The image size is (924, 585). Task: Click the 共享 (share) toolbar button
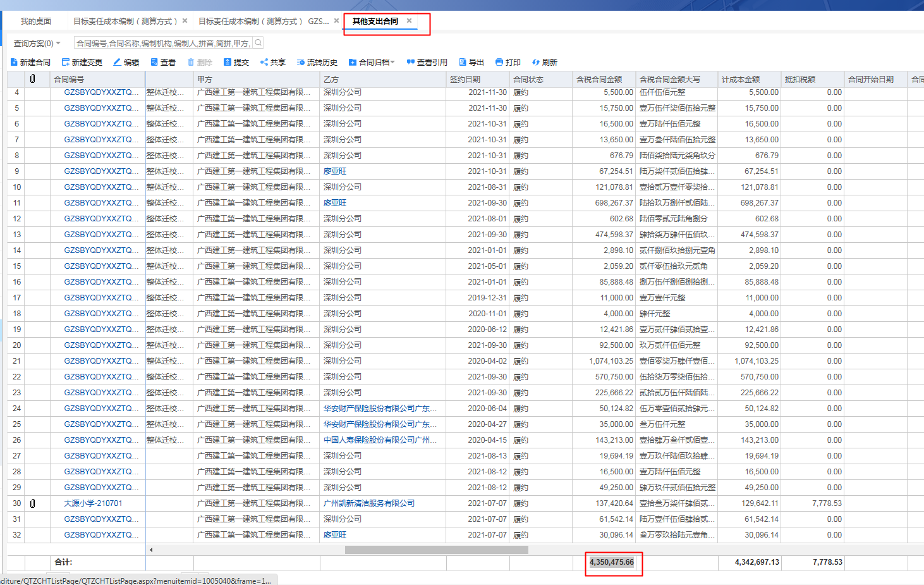(273, 62)
